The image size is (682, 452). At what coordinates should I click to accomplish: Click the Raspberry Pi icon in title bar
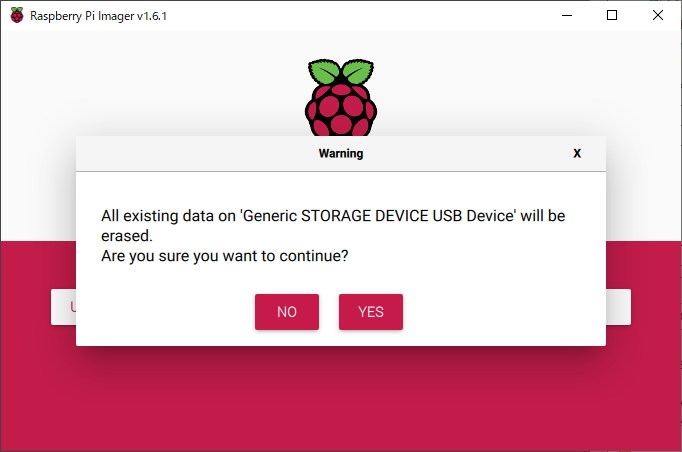click(17, 15)
